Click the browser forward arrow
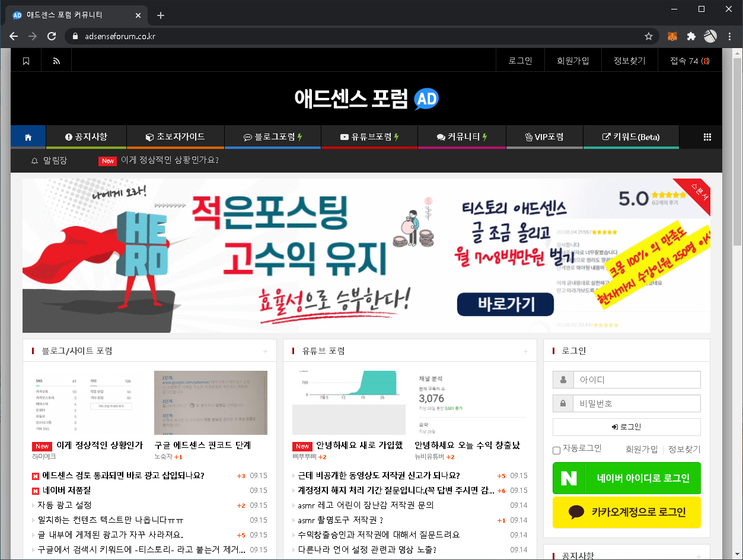 [x=33, y=36]
